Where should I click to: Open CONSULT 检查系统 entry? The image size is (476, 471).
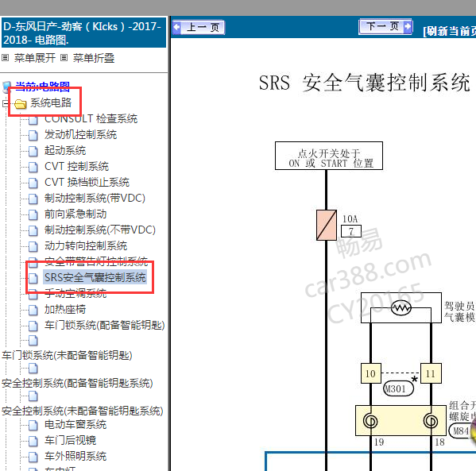(x=91, y=118)
